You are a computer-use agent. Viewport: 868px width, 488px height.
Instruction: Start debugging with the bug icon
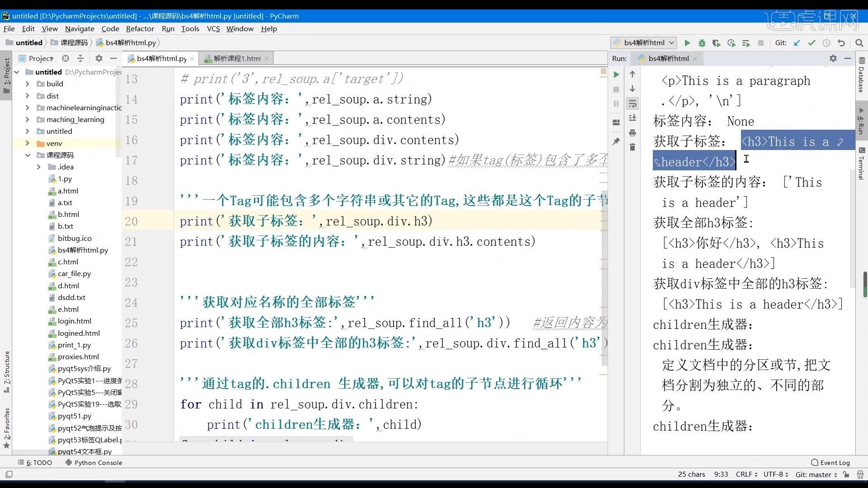[702, 42]
